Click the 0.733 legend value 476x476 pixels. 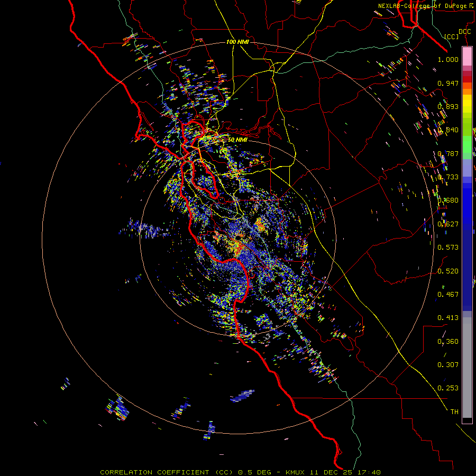(448, 177)
